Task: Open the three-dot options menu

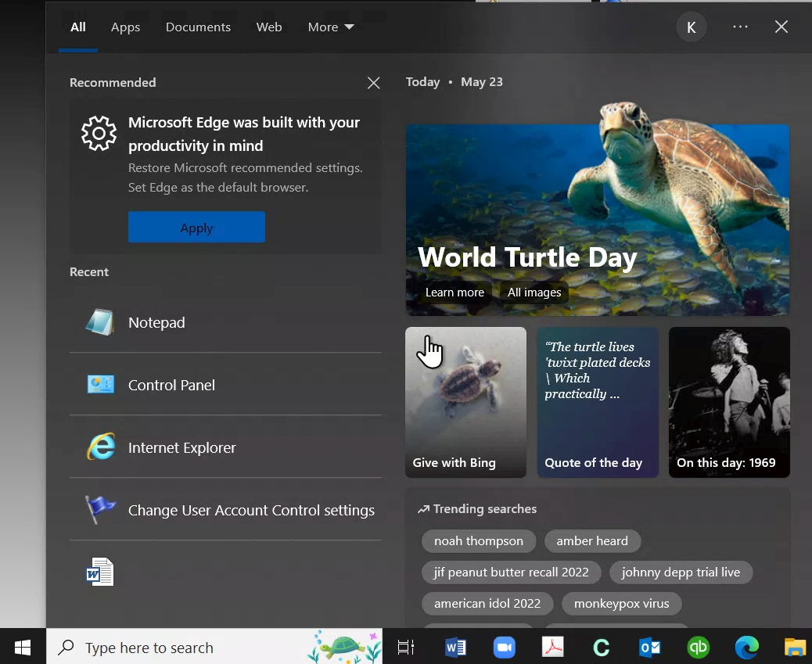Action: [x=740, y=27]
